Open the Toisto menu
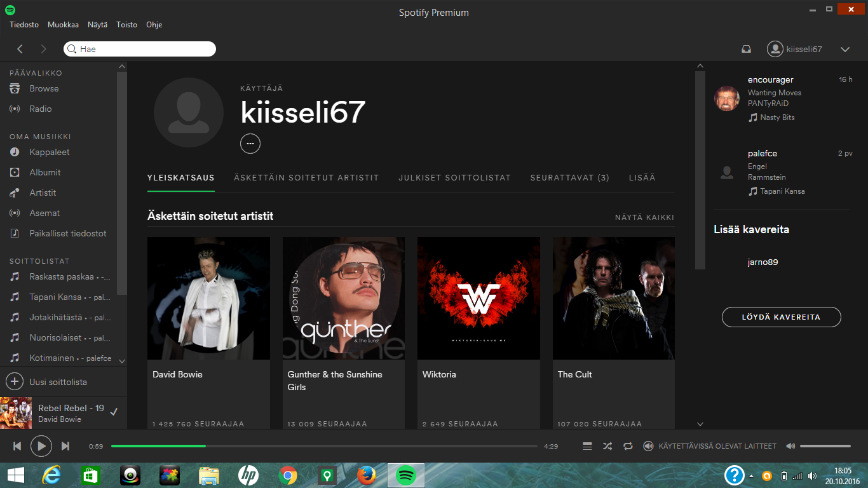868x488 pixels. point(126,25)
